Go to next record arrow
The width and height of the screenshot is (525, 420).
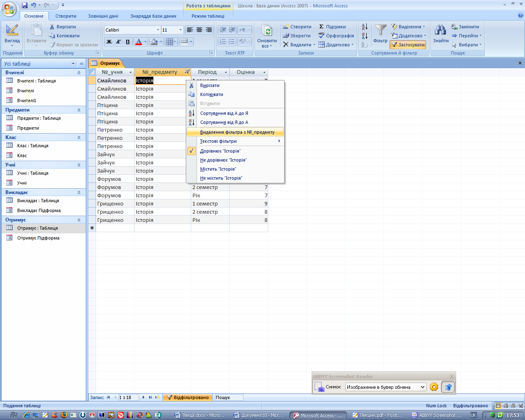(143, 397)
